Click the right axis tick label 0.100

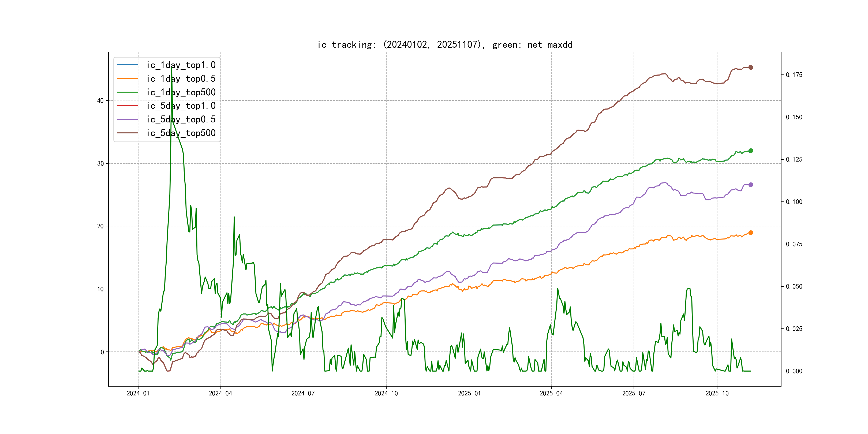794,202
